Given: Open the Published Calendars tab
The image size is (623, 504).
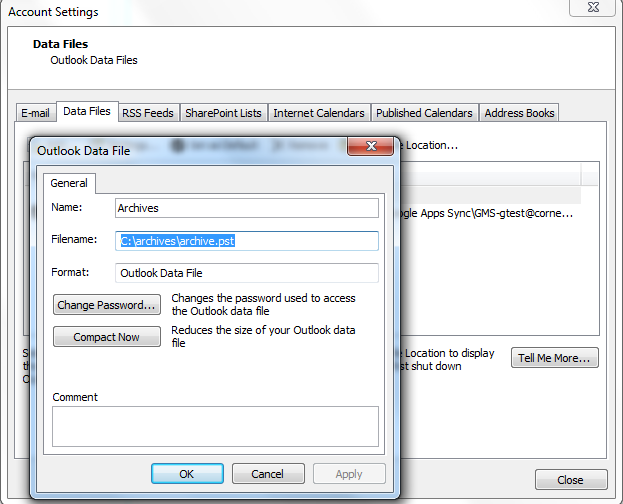Looking at the screenshot, I should tap(424, 113).
